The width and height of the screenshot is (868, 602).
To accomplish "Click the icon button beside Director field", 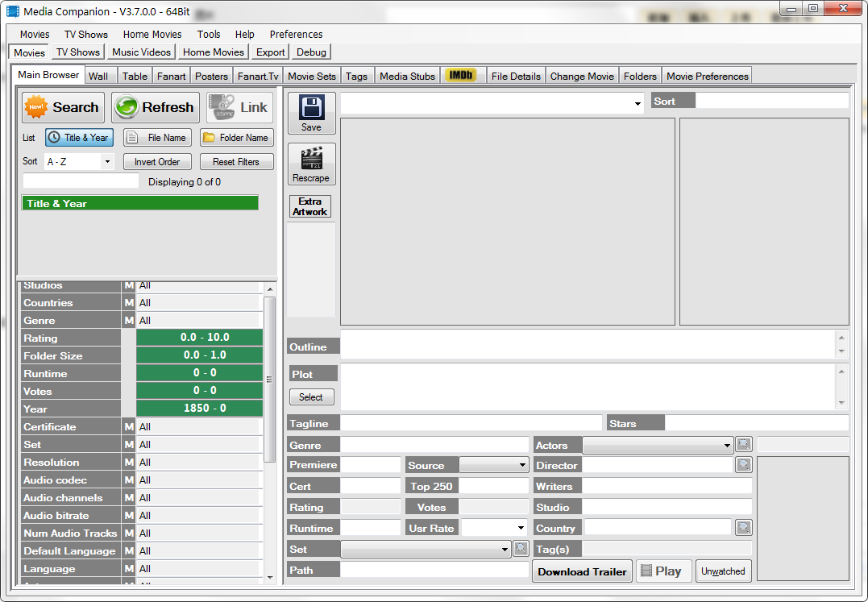I will click(743, 465).
